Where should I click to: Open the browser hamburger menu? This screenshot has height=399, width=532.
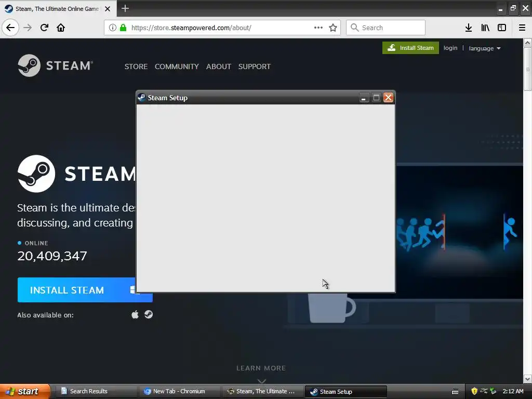522,28
